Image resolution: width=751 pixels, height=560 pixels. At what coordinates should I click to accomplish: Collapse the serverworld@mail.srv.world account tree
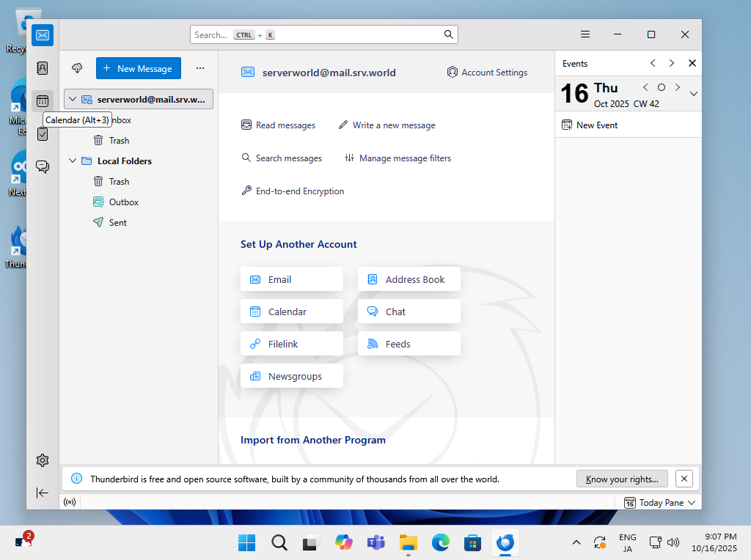(x=73, y=99)
